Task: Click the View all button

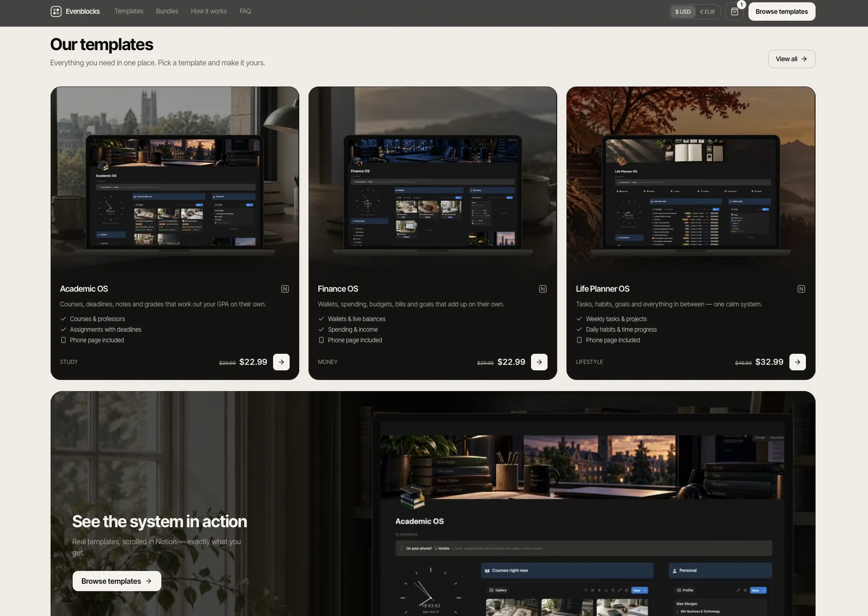Action: 791,59
